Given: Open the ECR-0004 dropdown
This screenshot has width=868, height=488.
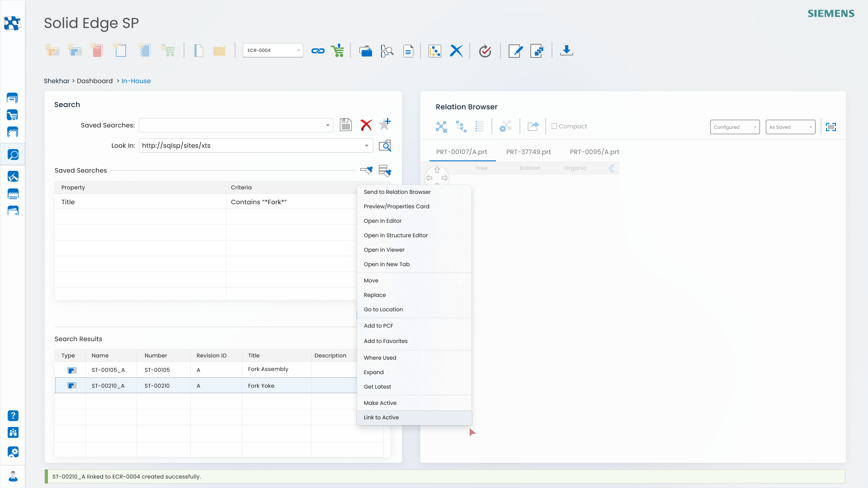Looking at the screenshot, I should click(273, 50).
